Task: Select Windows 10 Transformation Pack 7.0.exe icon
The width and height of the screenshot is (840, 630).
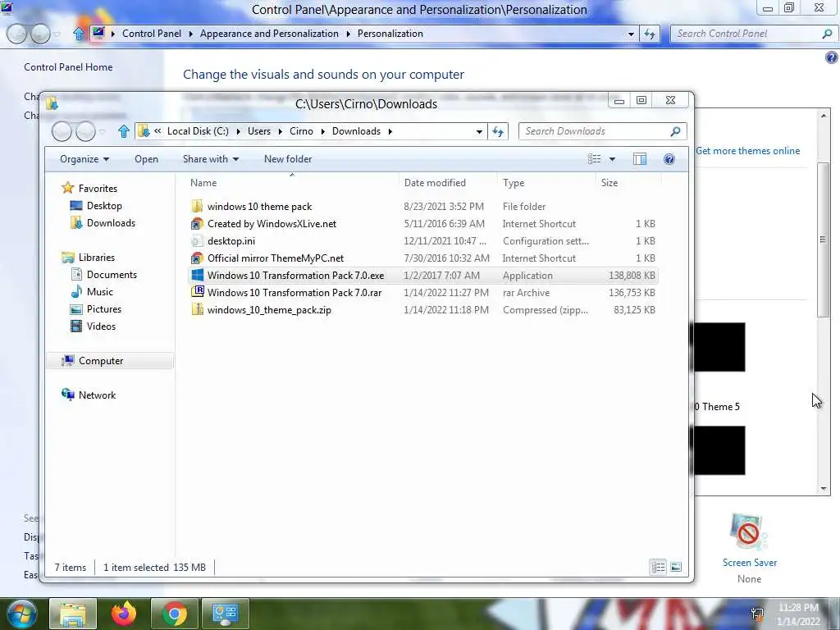Action: [197, 275]
